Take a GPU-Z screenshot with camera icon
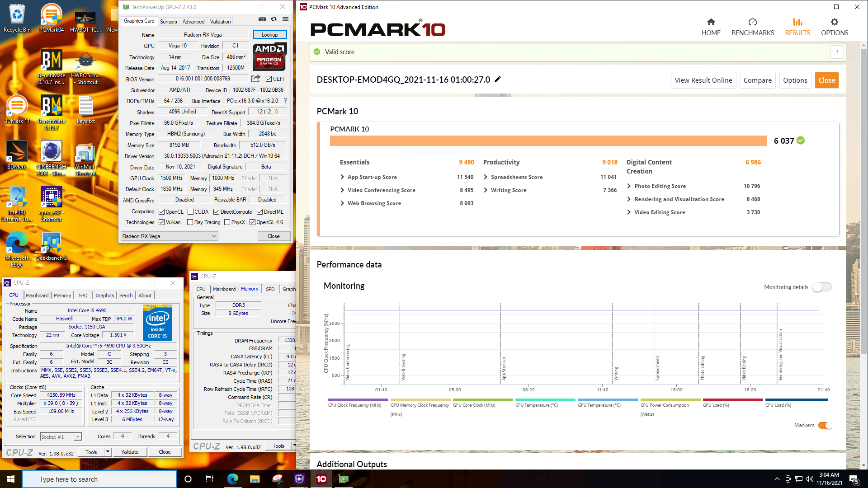Image resolution: width=868 pixels, height=488 pixels. pyautogui.click(x=262, y=19)
